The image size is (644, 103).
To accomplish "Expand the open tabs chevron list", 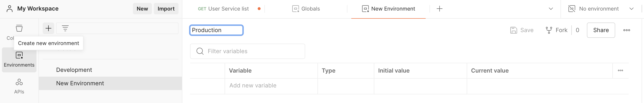I will (x=550, y=9).
